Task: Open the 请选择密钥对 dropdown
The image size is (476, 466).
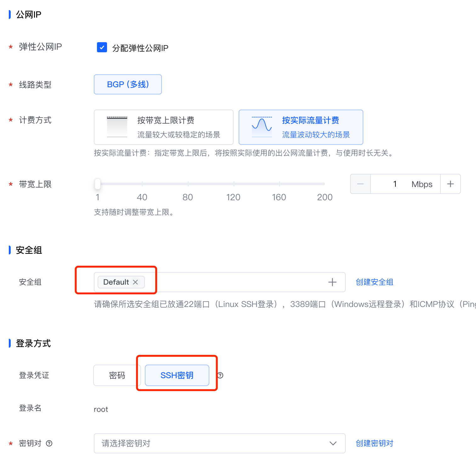Action: click(x=219, y=443)
